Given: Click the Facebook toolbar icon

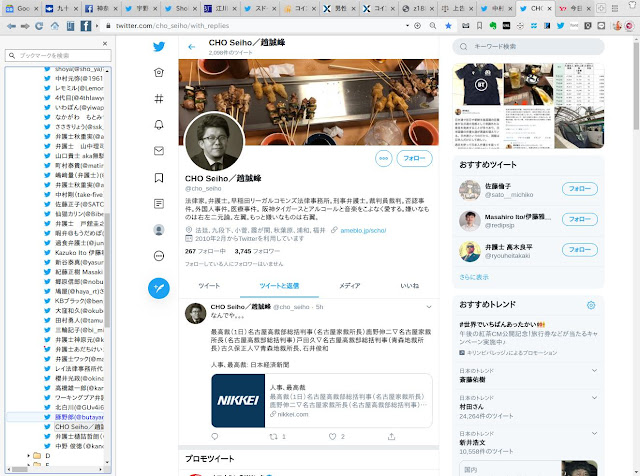Looking at the screenshot, I should click(85, 26).
